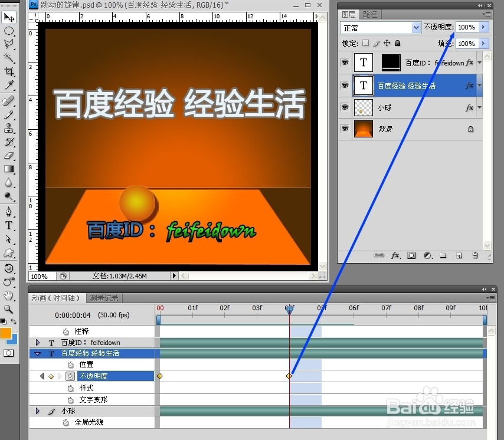
Task: Select the Polygonal Lasso tool
Action: (9, 44)
